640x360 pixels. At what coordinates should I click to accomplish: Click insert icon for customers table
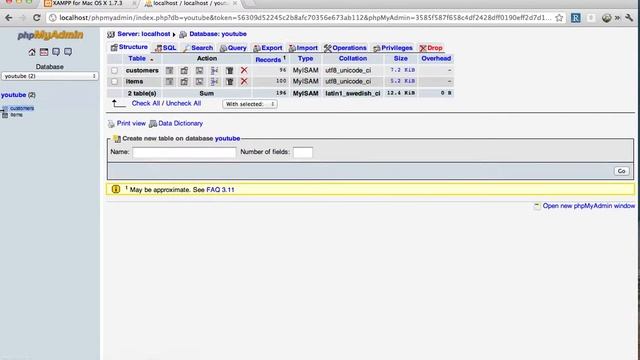pos(214,70)
